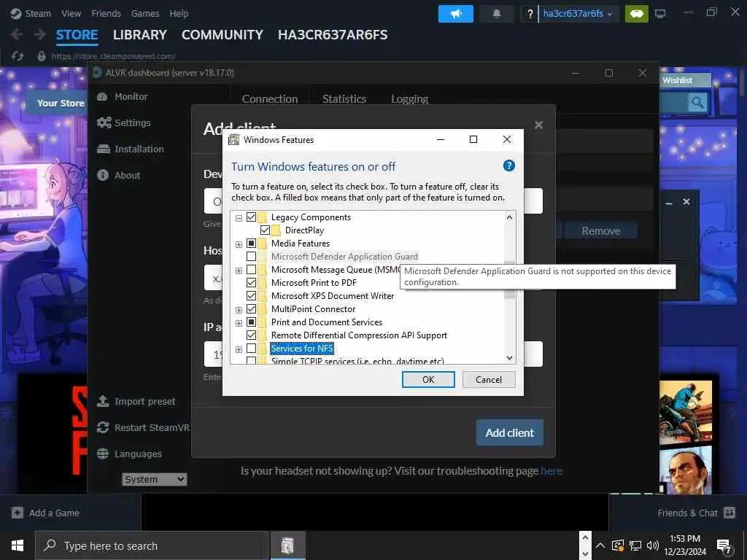Show hidden system tray icons

coord(600,545)
